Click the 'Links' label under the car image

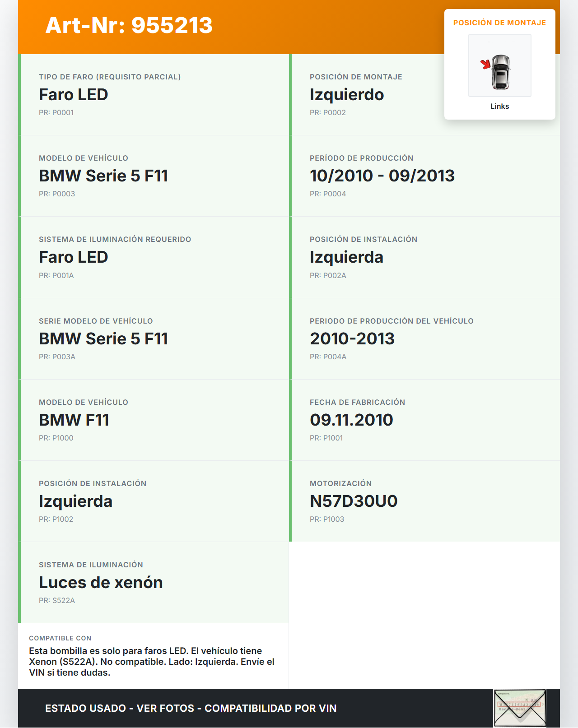[499, 106]
